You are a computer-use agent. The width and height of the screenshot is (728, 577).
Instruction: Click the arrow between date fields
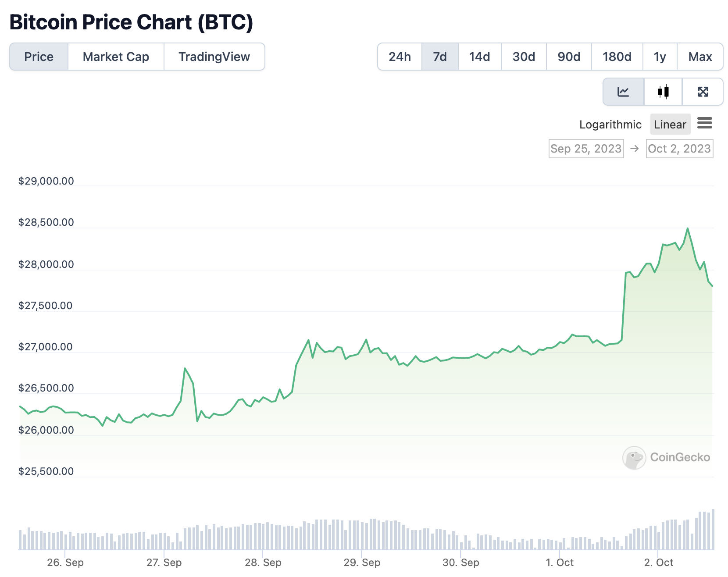(635, 149)
